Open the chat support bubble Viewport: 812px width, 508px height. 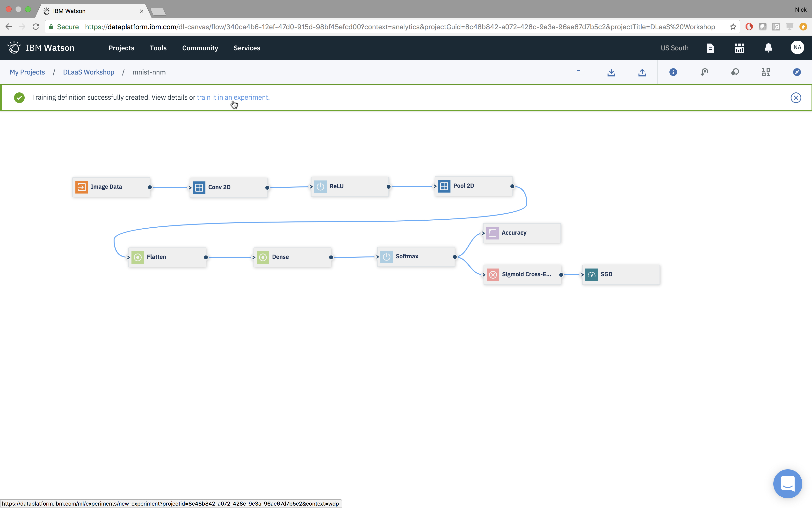coord(788,484)
